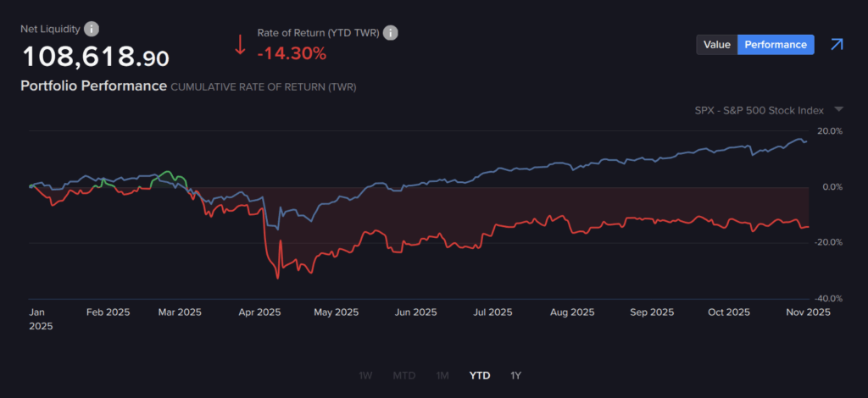Viewport: 868px width, 398px height.
Task: Open the Rate of Return info tooltip icon
Action: (390, 33)
